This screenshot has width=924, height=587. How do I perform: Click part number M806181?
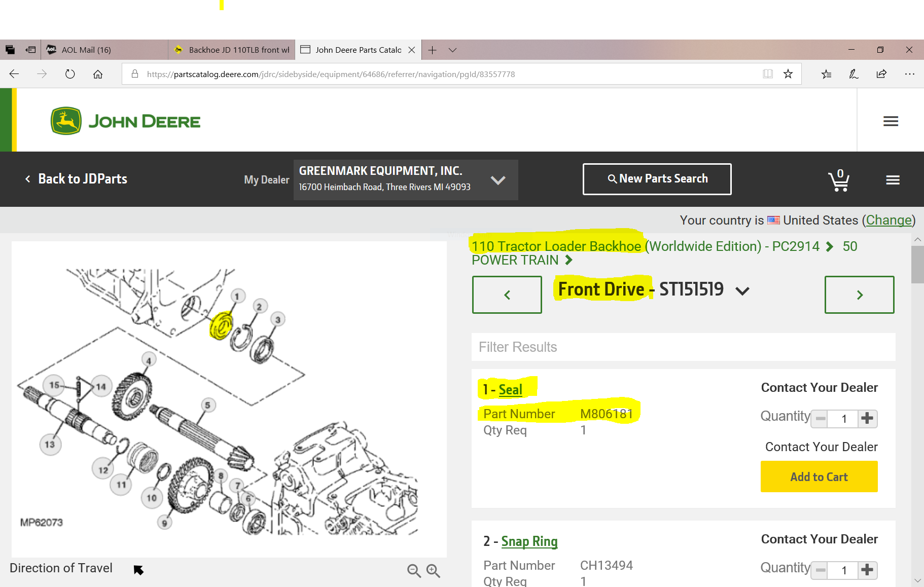pos(607,414)
